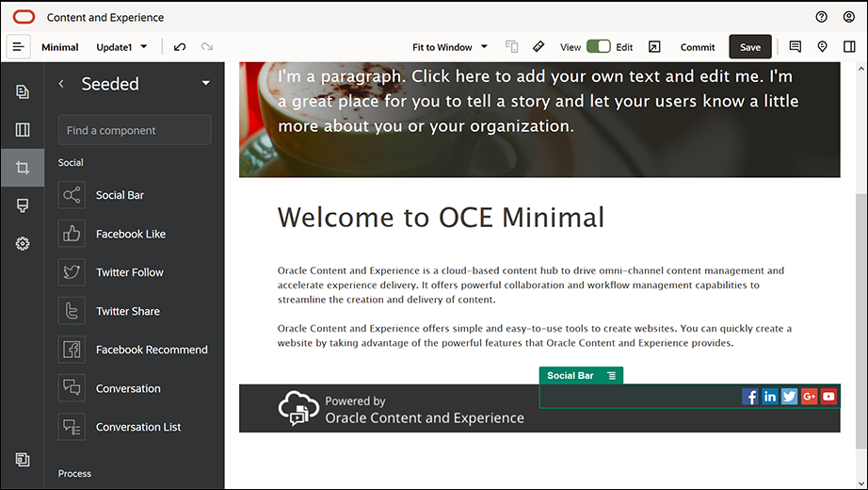The width and height of the screenshot is (868, 490).
Task: Select the Twitter Share icon
Action: [72, 311]
